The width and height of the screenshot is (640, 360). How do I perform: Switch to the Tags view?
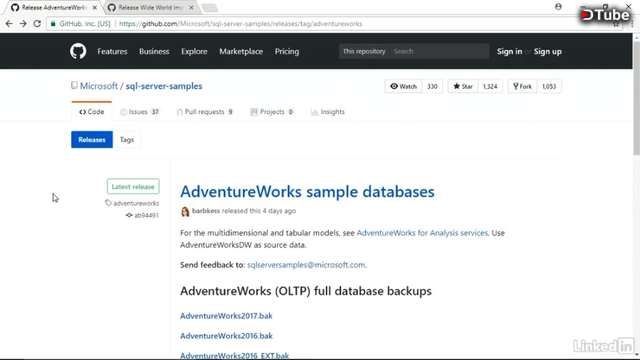coord(127,140)
